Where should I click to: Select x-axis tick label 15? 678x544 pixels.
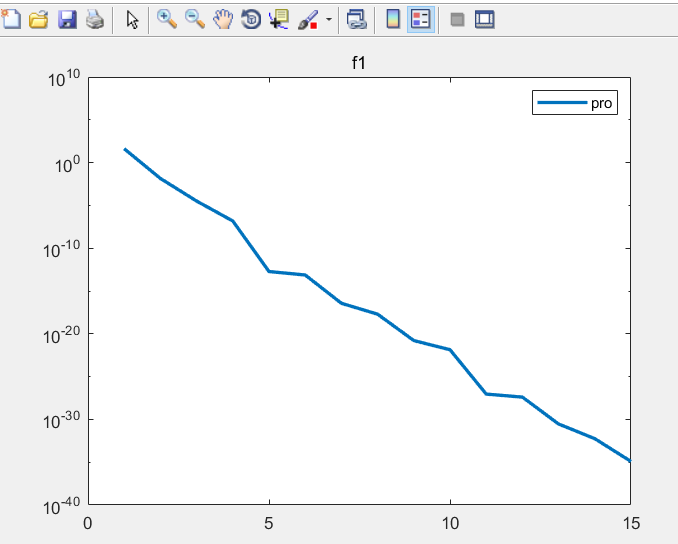click(x=631, y=524)
